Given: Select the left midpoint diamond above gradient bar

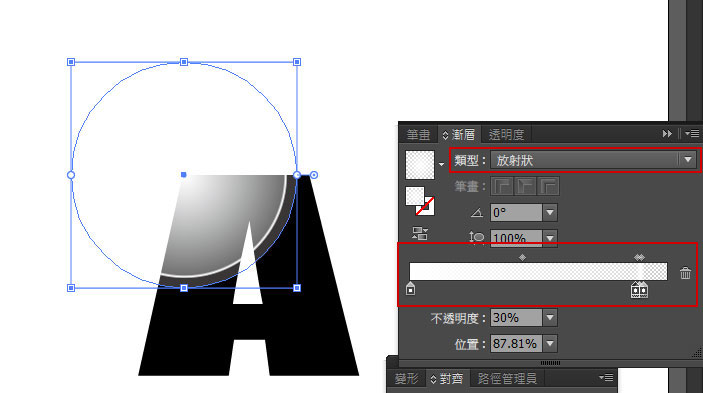Looking at the screenshot, I should [x=522, y=257].
